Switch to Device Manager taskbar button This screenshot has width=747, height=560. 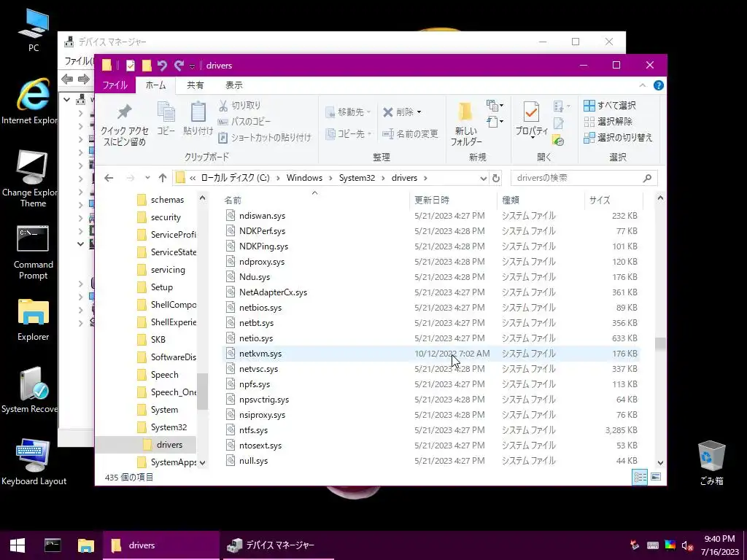pyautogui.click(x=276, y=545)
